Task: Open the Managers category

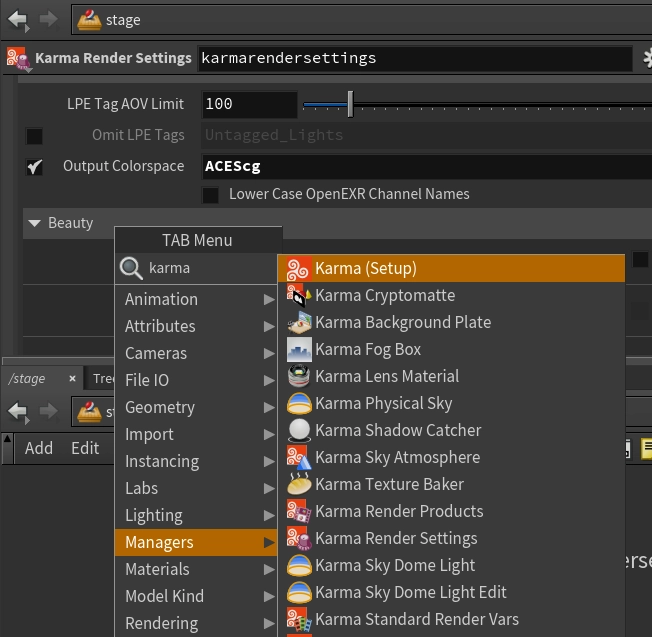Action: pyautogui.click(x=196, y=542)
